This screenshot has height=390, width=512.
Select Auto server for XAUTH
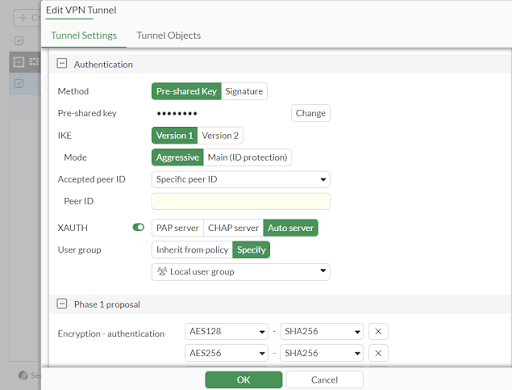(291, 228)
